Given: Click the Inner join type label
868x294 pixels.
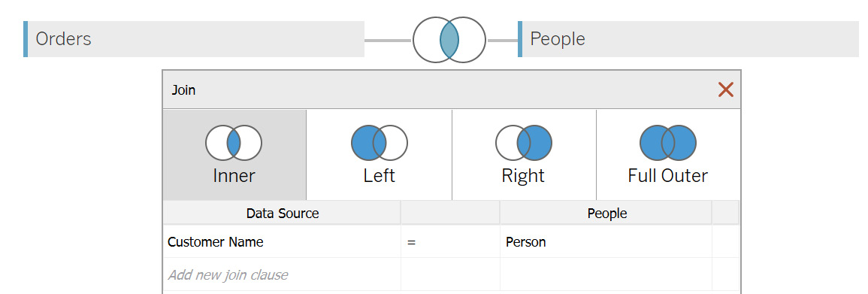Looking at the screenshot, I should (234, 176).
